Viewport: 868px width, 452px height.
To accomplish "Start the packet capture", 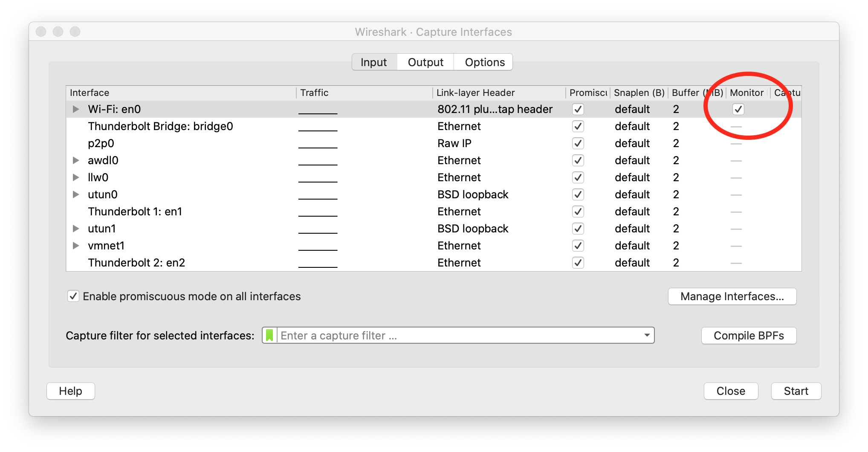I will [x=796, y=391].
